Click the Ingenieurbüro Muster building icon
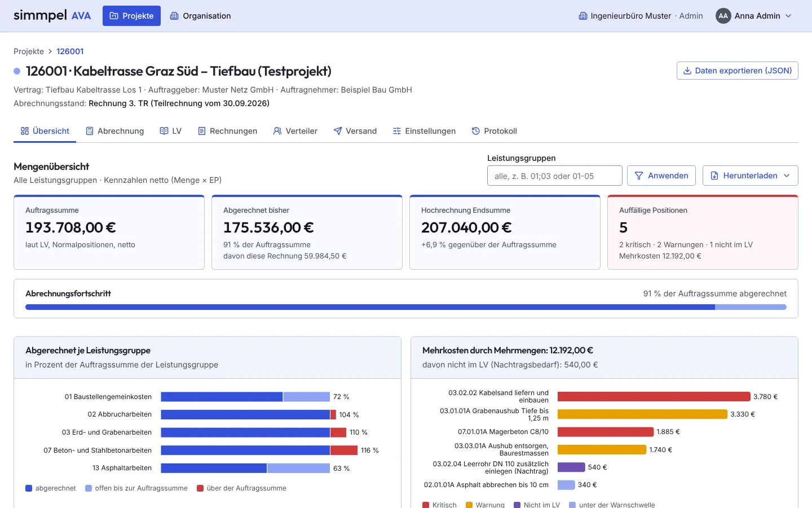This screenshot has width=812, height=508. click(583, 16)
